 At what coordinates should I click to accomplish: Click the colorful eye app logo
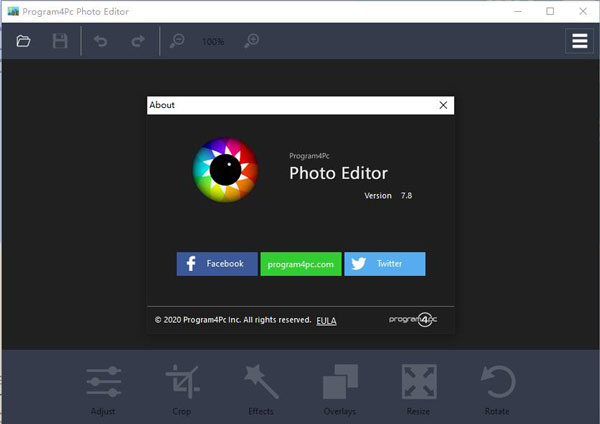tap(225, 170)
